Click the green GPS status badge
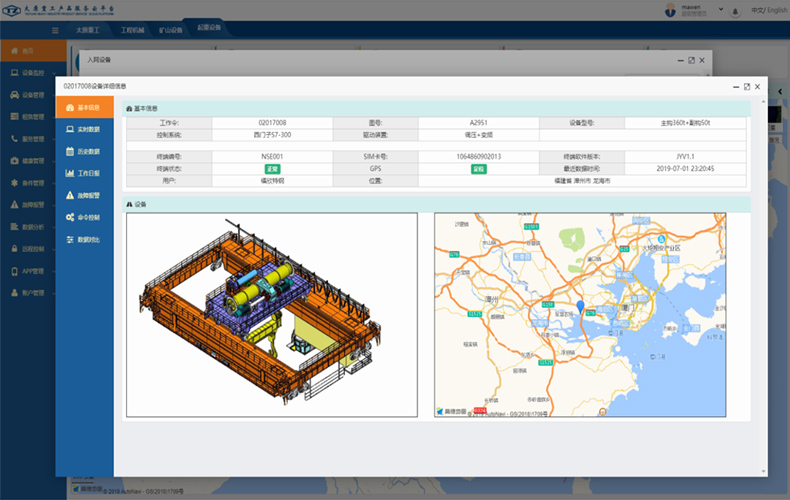Image resolution: width=790 pixels, height=500 pixels. (478, 169)
